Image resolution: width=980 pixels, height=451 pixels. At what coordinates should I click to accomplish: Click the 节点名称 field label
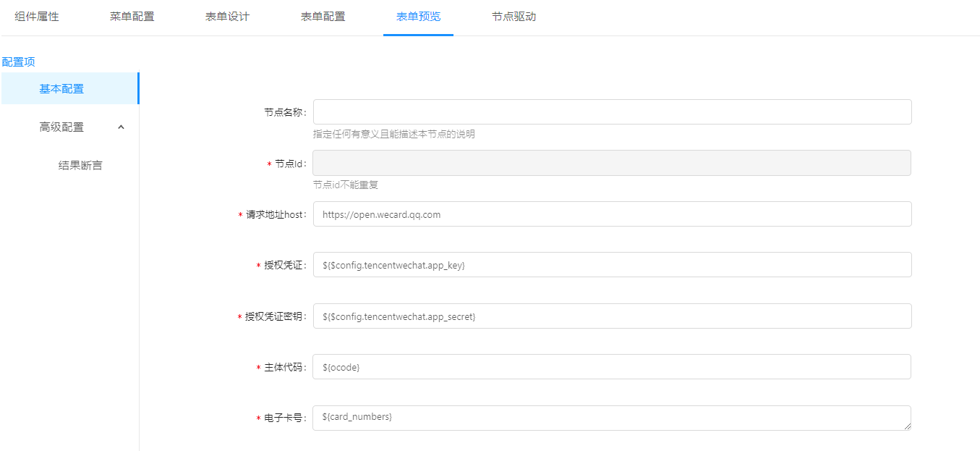coord(285,113)
